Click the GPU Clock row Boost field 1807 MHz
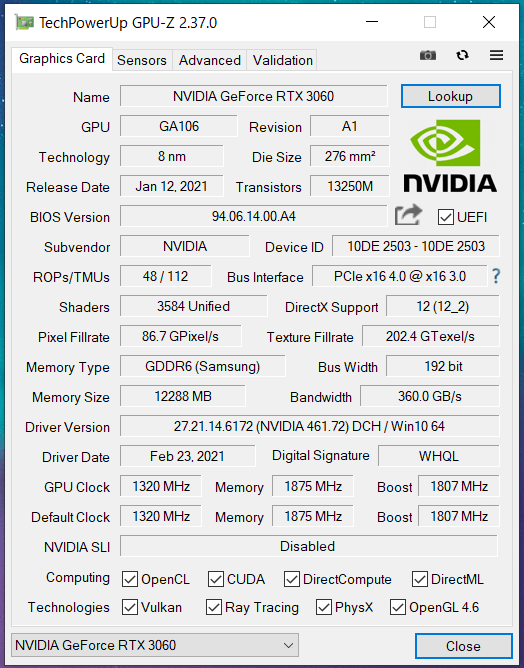 click(458, 487)
